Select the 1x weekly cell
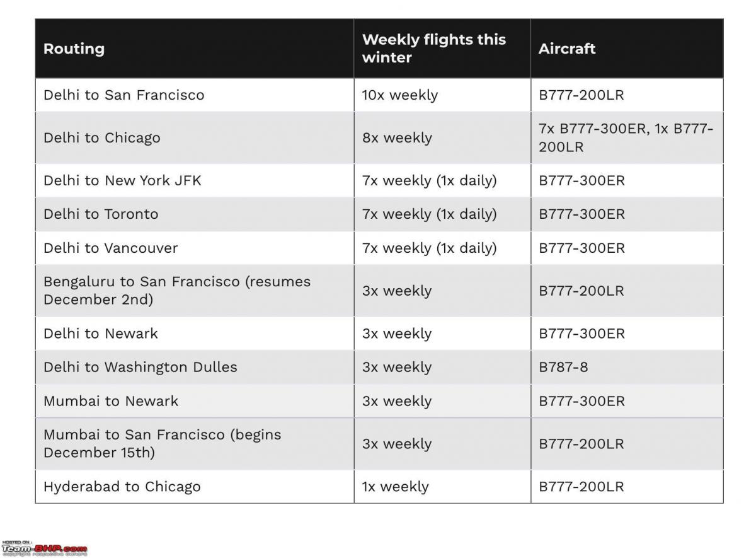The height and width of the screenshot is (558, 756). [442, 487]
